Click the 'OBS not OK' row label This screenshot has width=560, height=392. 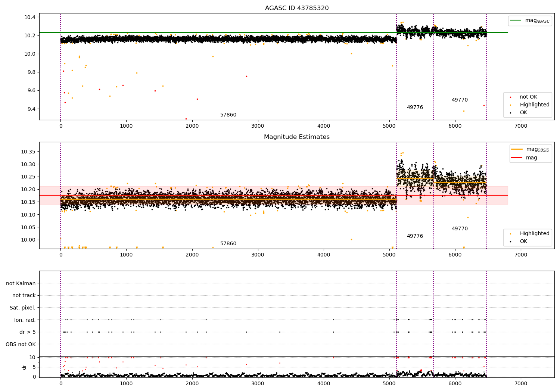click(x=21, y=344)
